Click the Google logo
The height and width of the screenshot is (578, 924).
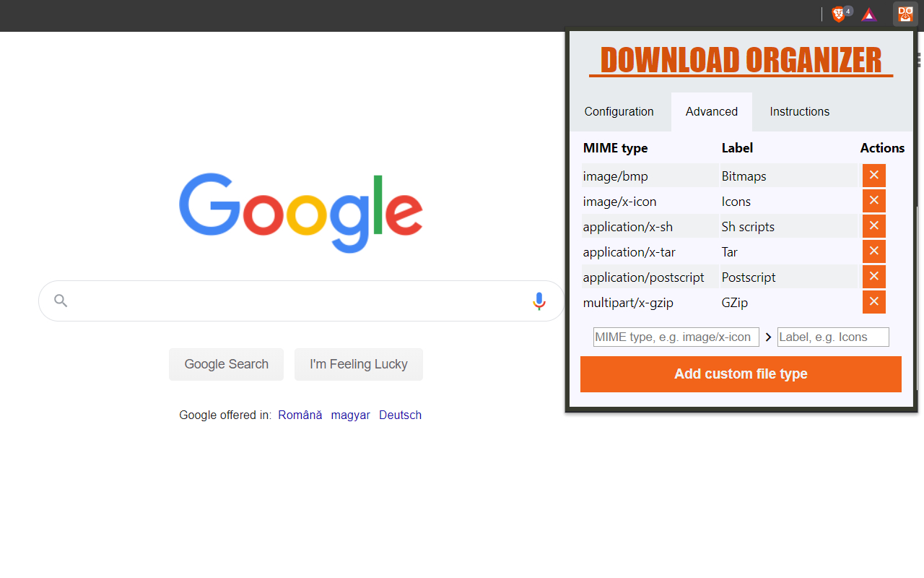click(x=301, y=213)
